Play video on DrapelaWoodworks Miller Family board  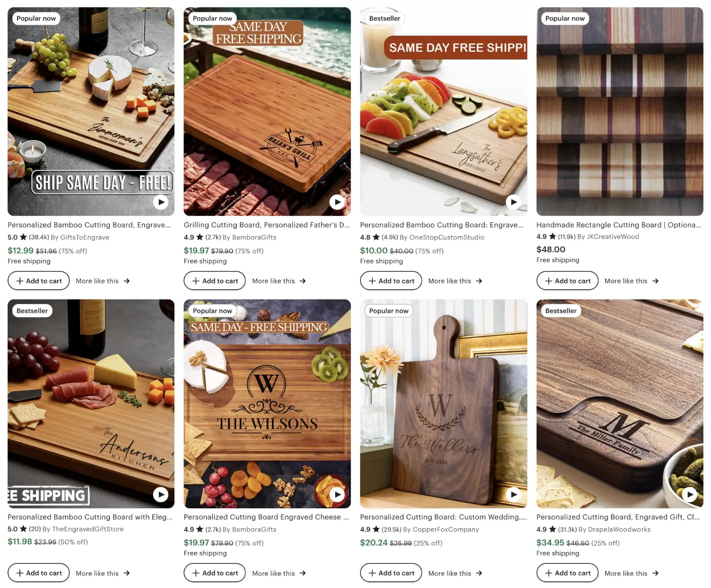pyautogui.click(x=690, y=495)
